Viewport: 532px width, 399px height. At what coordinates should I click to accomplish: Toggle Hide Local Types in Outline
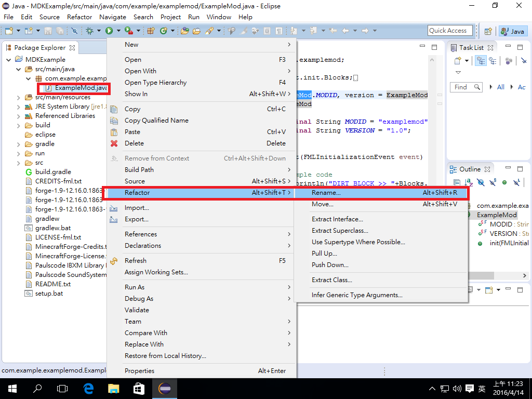pos(516,182)
